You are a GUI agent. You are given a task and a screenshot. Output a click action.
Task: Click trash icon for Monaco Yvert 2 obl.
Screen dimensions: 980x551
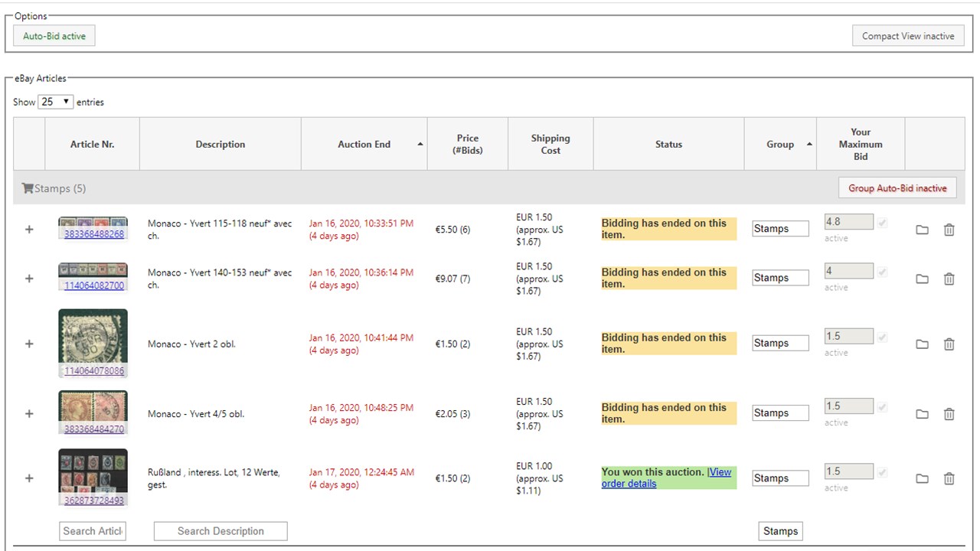[x=949, y=344]
